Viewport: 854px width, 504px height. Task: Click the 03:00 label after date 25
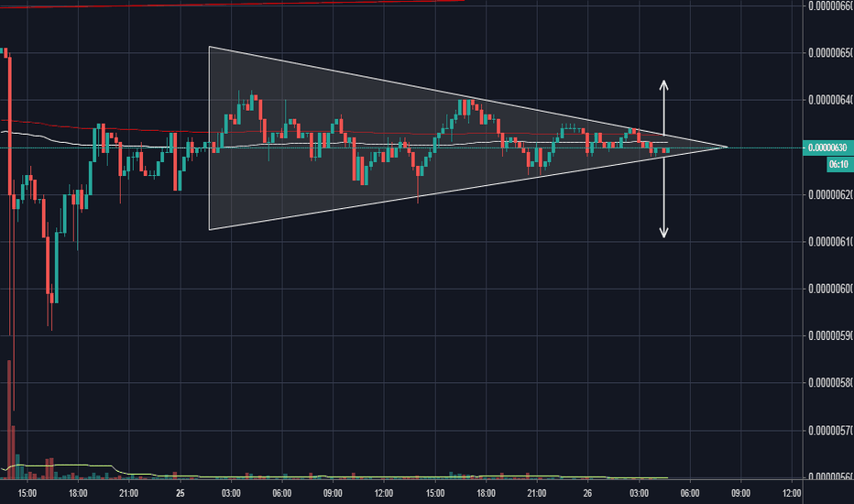(231, 493)
